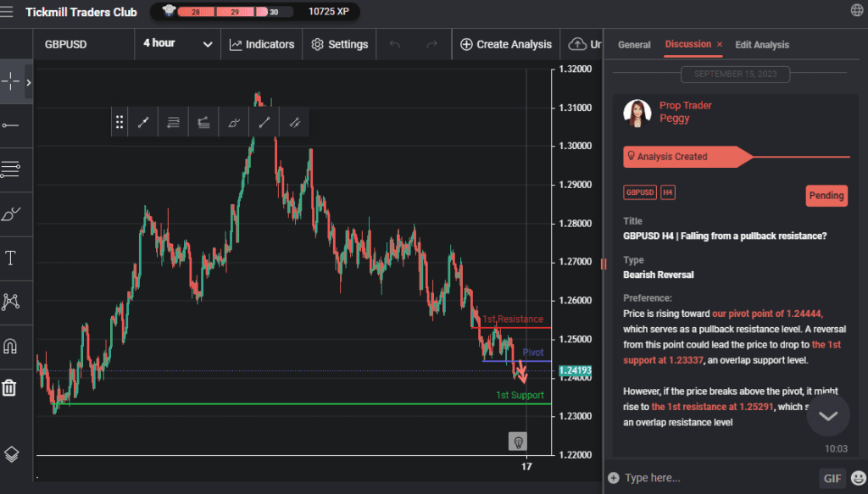Viewport: 868px width, 494px height.
Task: Select the crosshair cursor tool
Action: pyautogui.click(x=10, y=81)
